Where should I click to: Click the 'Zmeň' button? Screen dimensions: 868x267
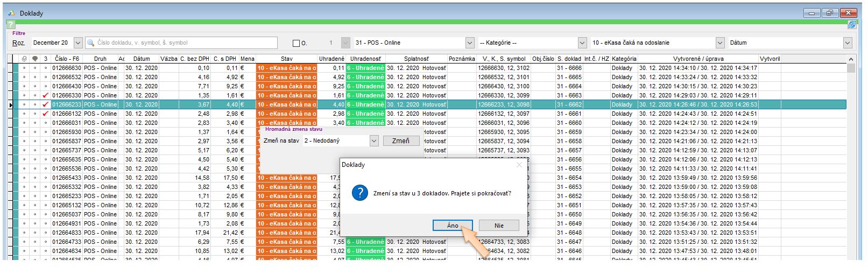(400, 141)
